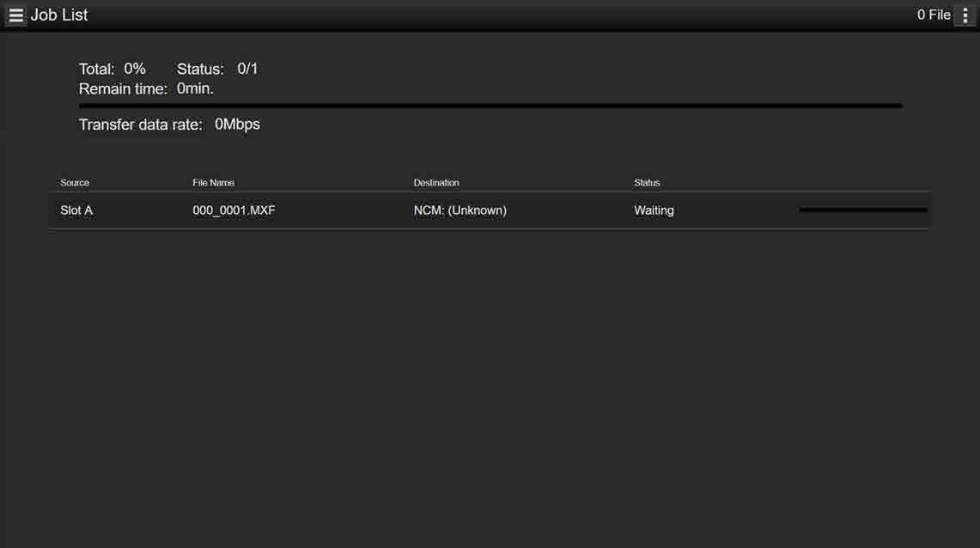Click the 0 File counter
The width and height of the screenshot is (980, 548).
pyautogui.click(x=933, y=15)
